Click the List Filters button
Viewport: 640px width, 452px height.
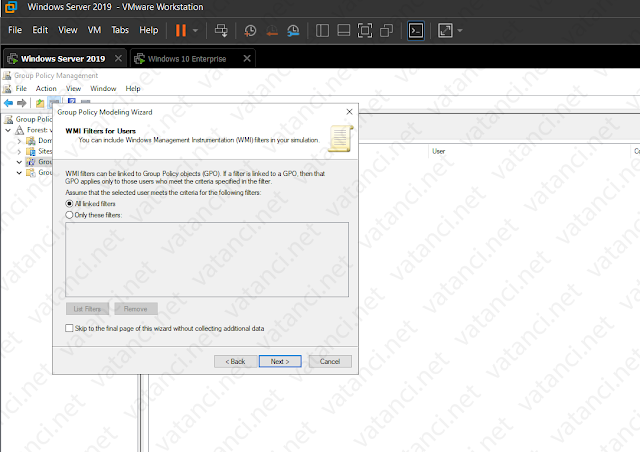[x=87, y=309]
